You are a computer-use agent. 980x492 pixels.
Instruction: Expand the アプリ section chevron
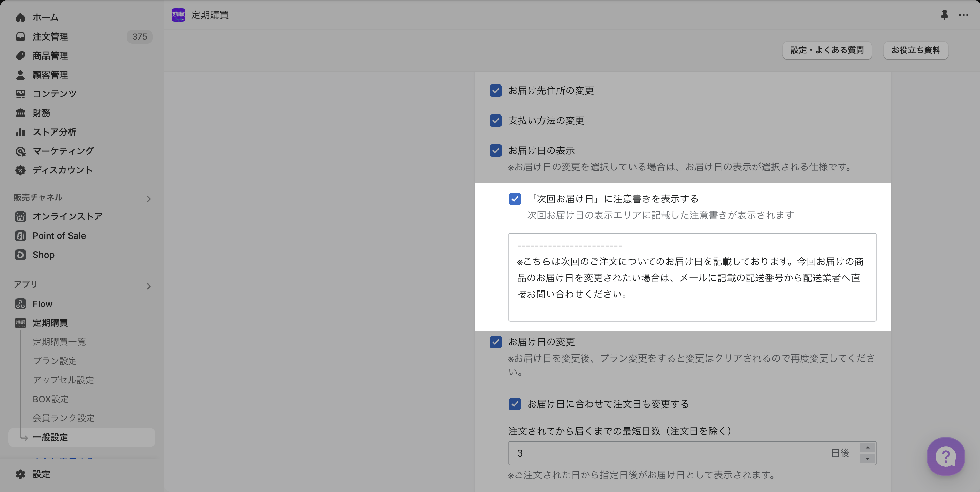click(x=148, y=286)
